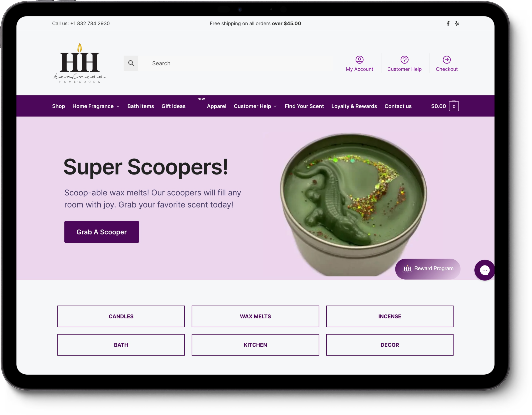Select Find Your Scent menu item
Viewport: 532px width, 415px height.
point(304,106)
